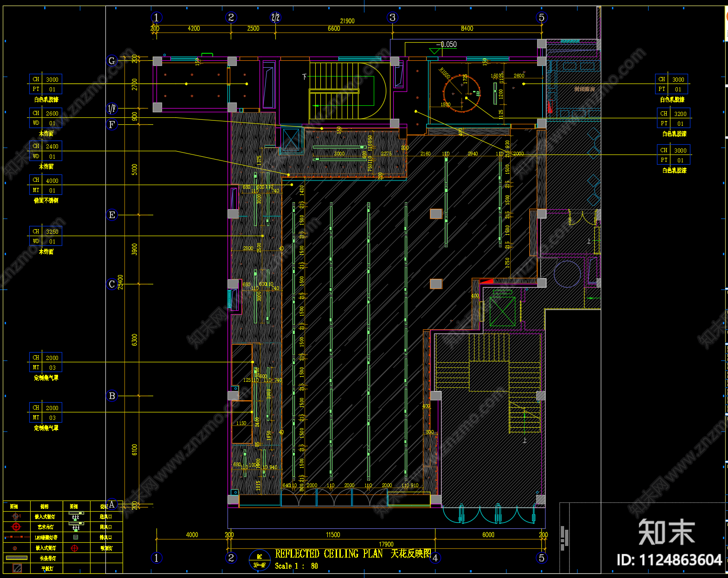Select the CH 4000 MT 01 ceiling tag

point(45,185)
